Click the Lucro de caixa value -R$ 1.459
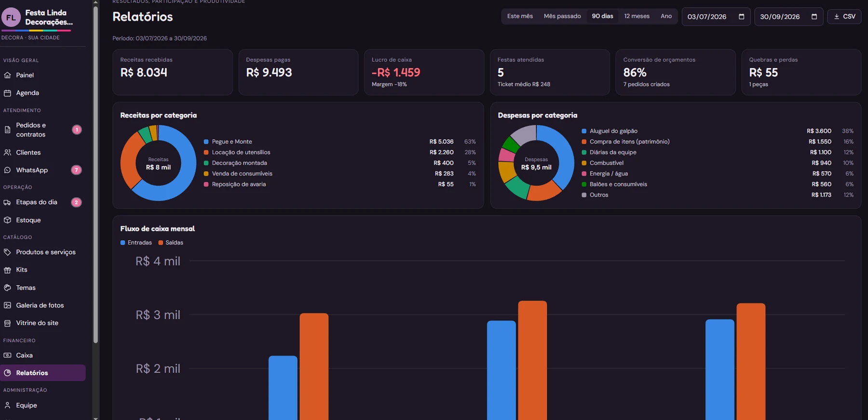Image resolution: width=868 pixels, height=420 pixels. pyautogui.click(x=396, y=73)
